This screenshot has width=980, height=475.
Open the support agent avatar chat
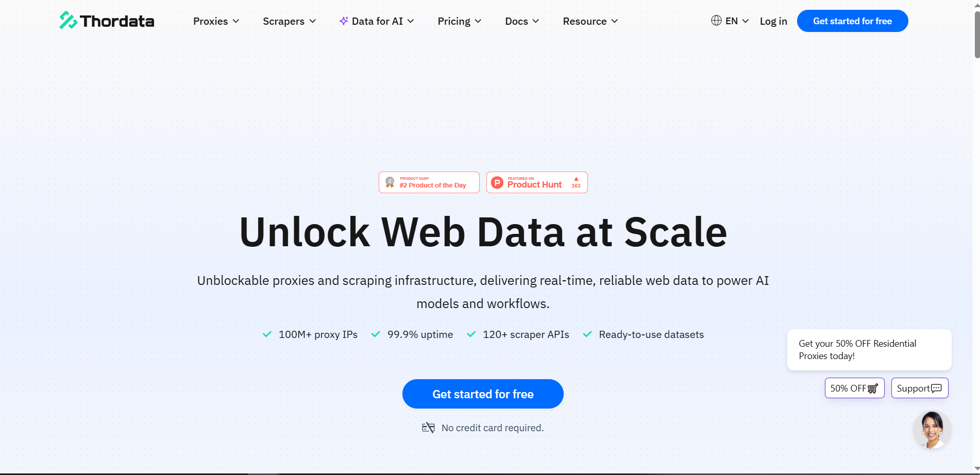click(932, 430)
